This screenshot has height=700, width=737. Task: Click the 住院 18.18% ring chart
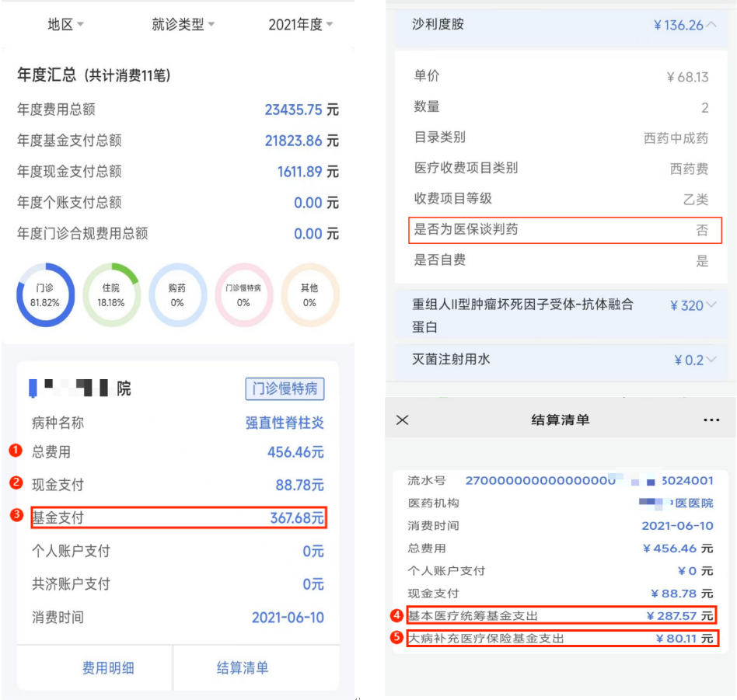coord(111,294)
